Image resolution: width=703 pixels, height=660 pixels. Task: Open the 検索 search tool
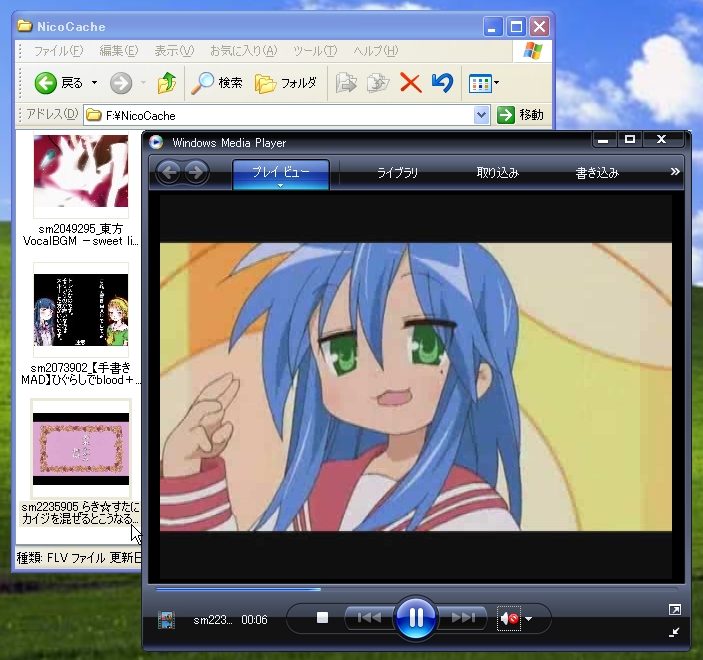pos(217,83)
